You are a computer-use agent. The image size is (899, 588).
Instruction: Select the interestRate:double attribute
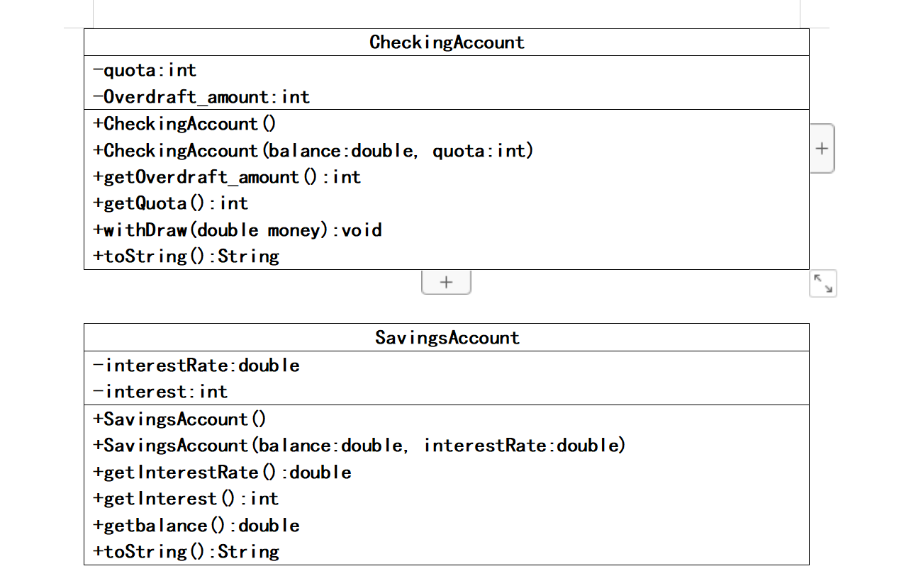coord(196,365)
